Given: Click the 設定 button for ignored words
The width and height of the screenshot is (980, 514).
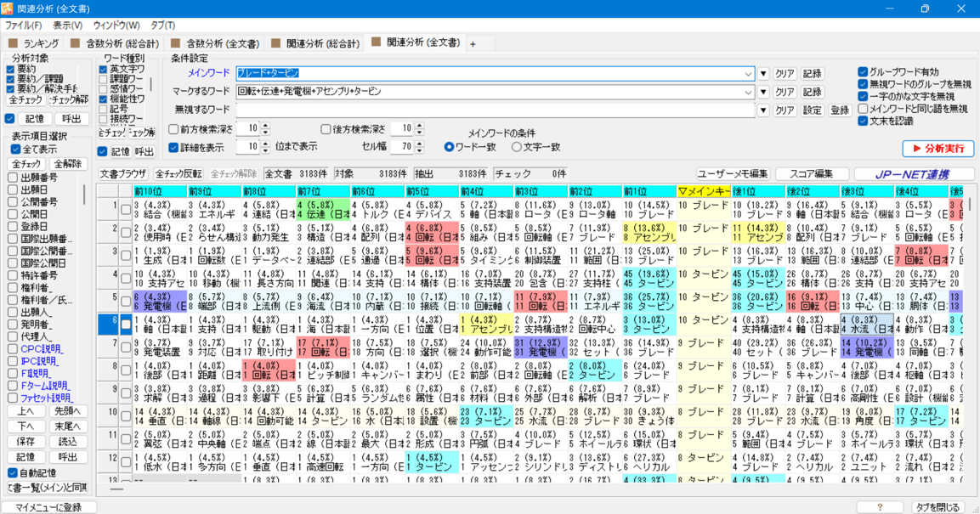Looking at the screenshot, I should click(812, 110).
